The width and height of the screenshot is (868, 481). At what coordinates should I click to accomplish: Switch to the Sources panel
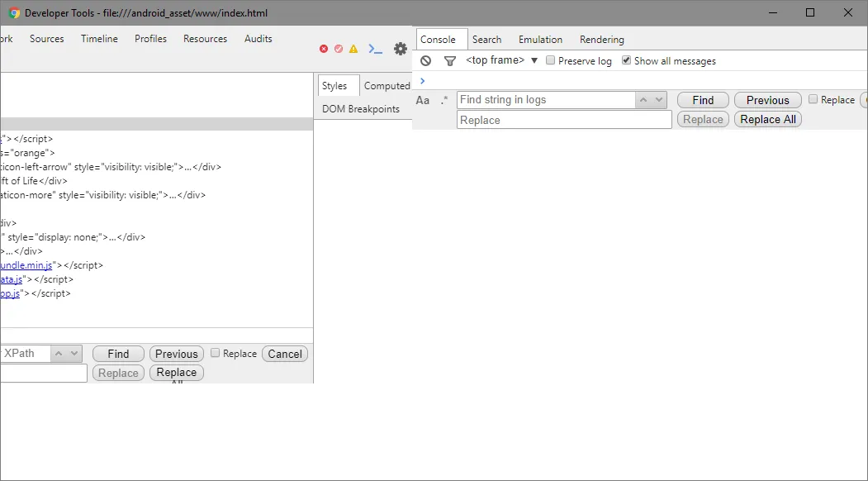point(46,39)
